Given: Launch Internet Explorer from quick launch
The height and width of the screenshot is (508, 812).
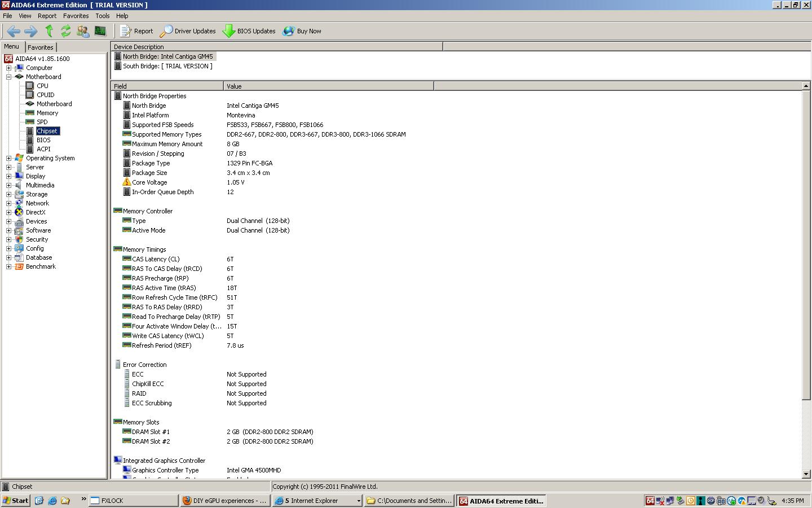Looking at the screenshot, I should (52, 501).
